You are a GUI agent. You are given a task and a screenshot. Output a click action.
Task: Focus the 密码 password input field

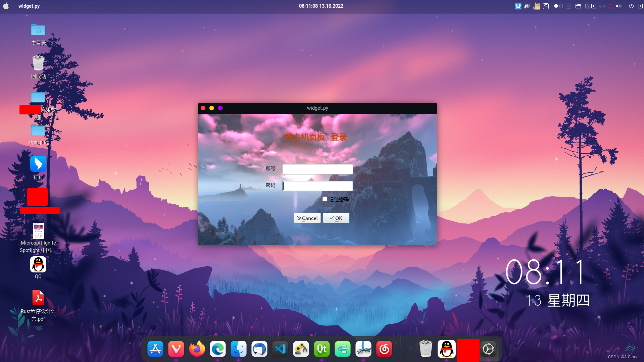[317, 186]
